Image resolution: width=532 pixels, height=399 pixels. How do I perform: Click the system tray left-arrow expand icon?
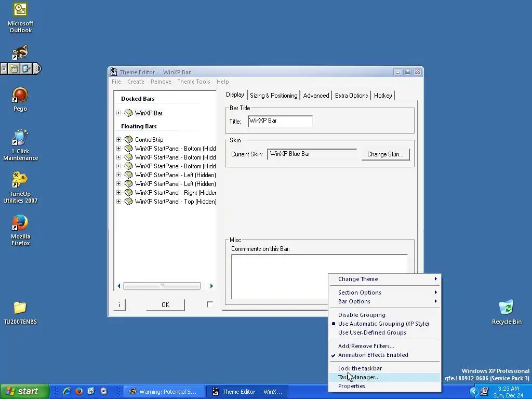click(473, 392)
